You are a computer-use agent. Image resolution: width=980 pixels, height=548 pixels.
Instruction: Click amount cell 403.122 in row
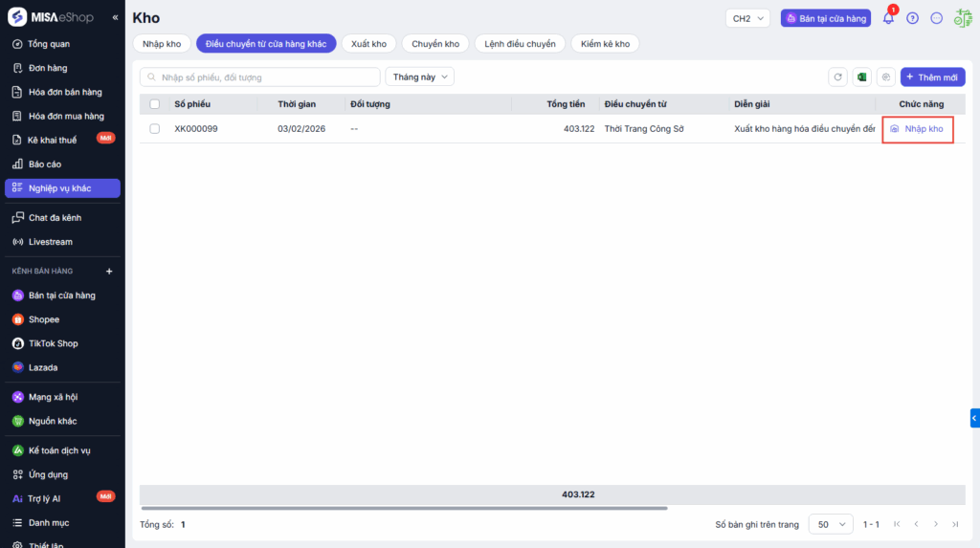(579, 129)
